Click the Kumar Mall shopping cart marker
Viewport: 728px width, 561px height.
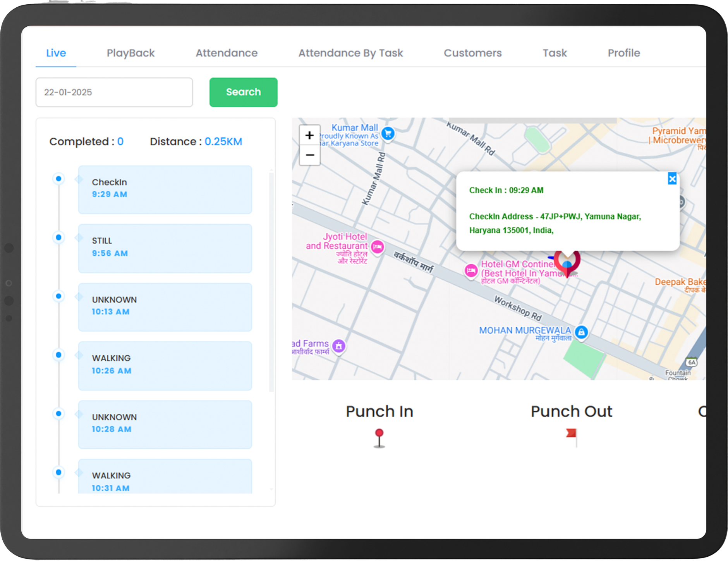388,134
